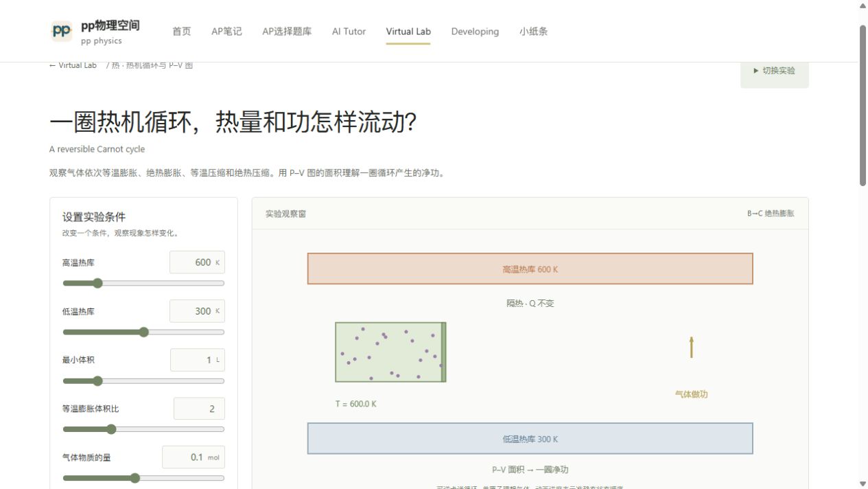Click the page scrollbar thumb
Image resolution: width=868 pixels, height=489 pixels.
pos(863,105)
